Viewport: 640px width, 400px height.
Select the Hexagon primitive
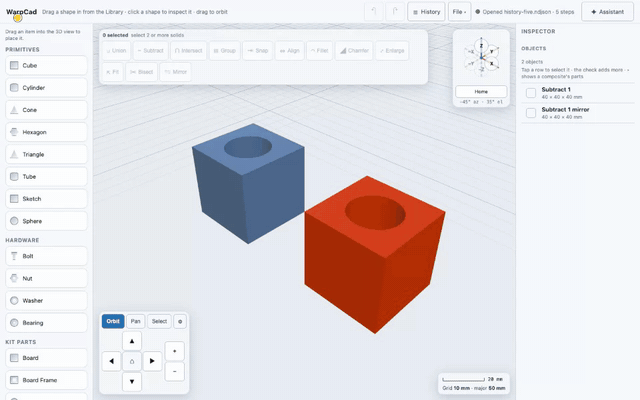pos(46,132)
